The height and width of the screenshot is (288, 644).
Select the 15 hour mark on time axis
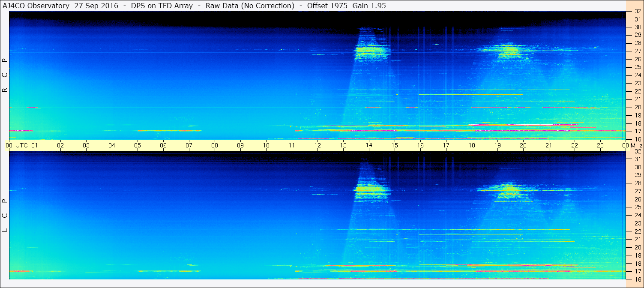click(x=395, y=145)
